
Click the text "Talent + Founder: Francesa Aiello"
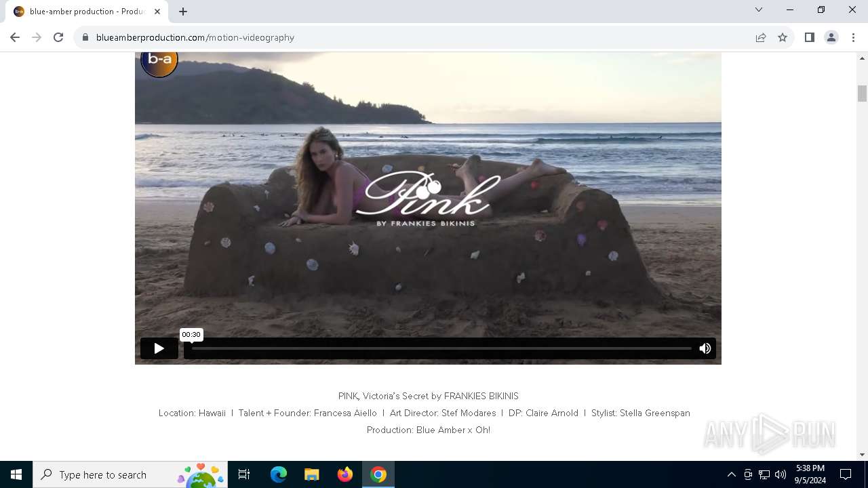[307, 413]
